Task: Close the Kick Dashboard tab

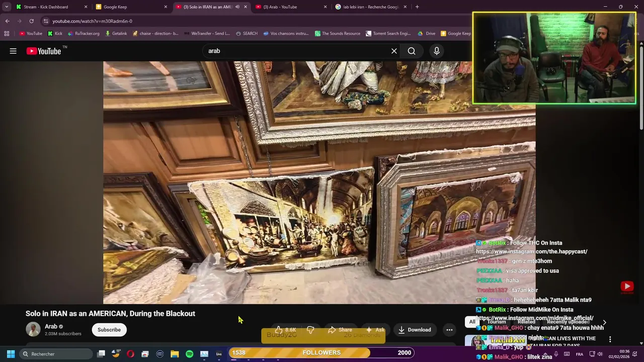Action: tap(86, 7)
